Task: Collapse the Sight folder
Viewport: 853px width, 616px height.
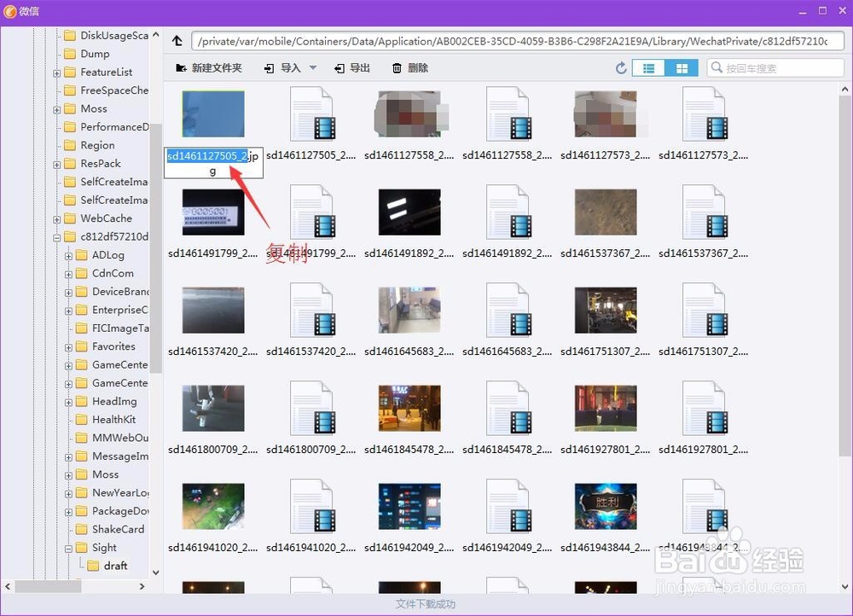Action: 68,549
